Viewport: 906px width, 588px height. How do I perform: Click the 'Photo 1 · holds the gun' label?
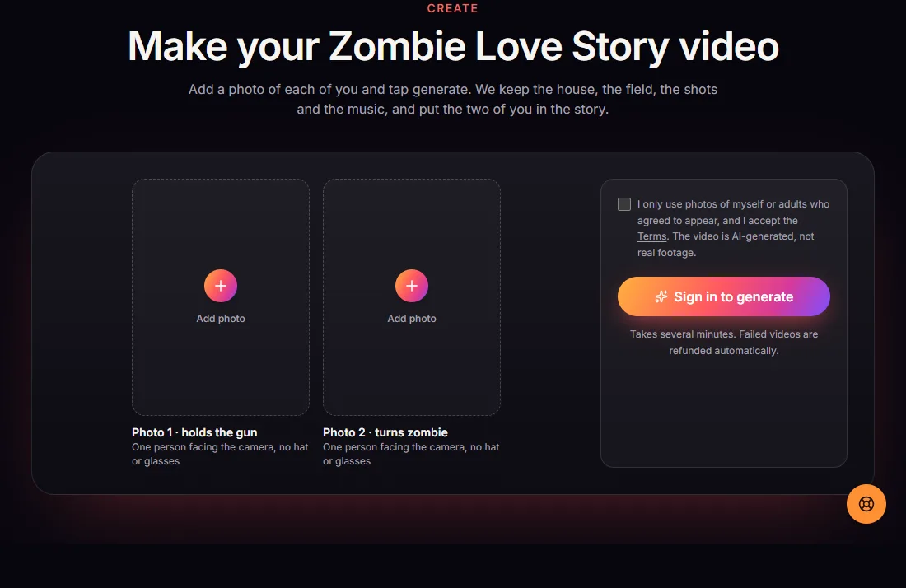pyautogui.click(x=194, y=432)
